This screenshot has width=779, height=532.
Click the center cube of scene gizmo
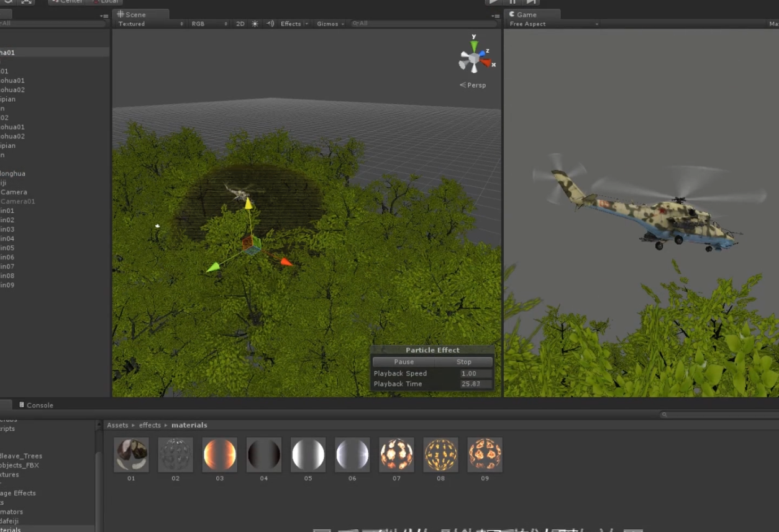tap(474, 59)
